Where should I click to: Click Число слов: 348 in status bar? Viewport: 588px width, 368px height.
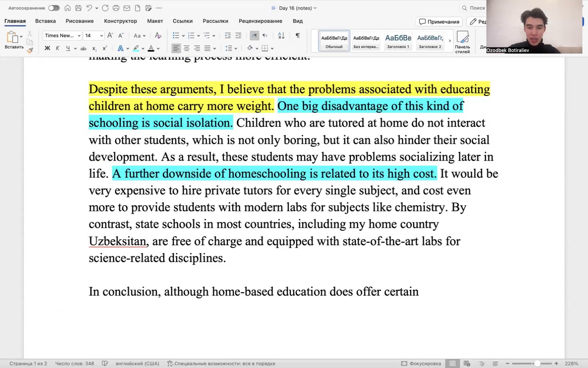(x=74, y=363)
